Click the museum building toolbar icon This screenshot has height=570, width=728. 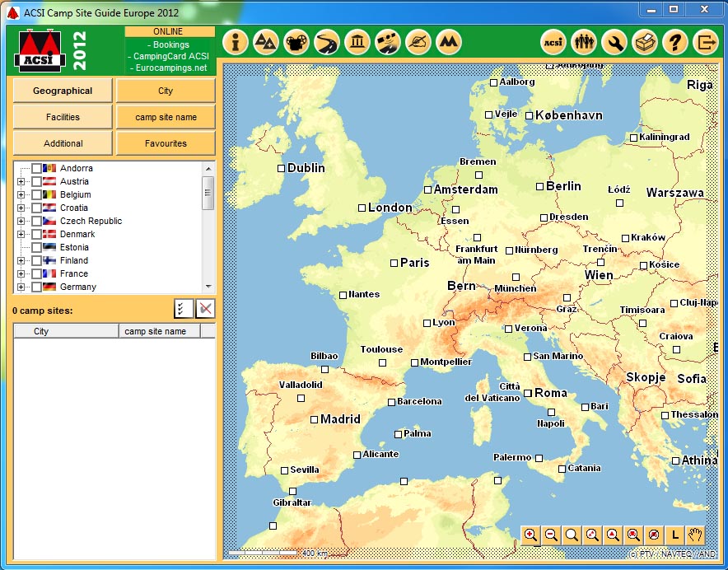357,42
